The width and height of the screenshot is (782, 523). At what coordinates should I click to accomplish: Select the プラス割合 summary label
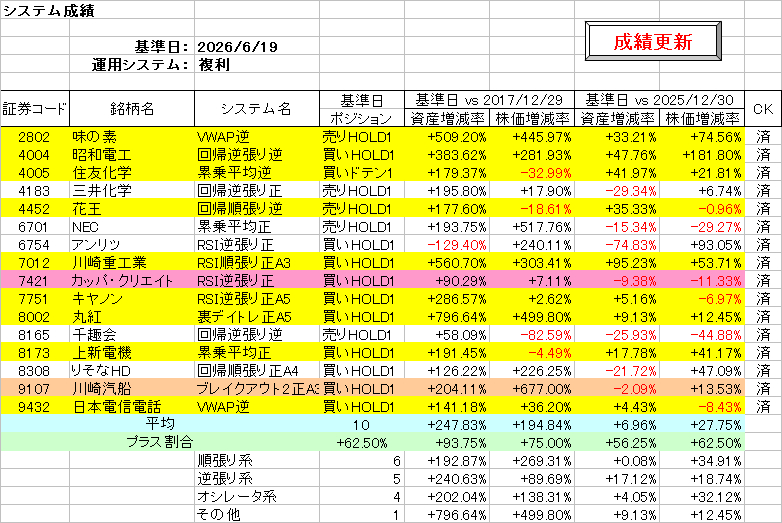[160, 442]
